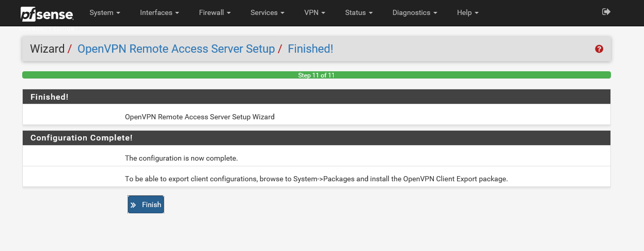This screenshot has width=644, height=251.
Task: Go to OpenVPN Remote Access Server Setup breadcrumb
Action: point(176,49)
